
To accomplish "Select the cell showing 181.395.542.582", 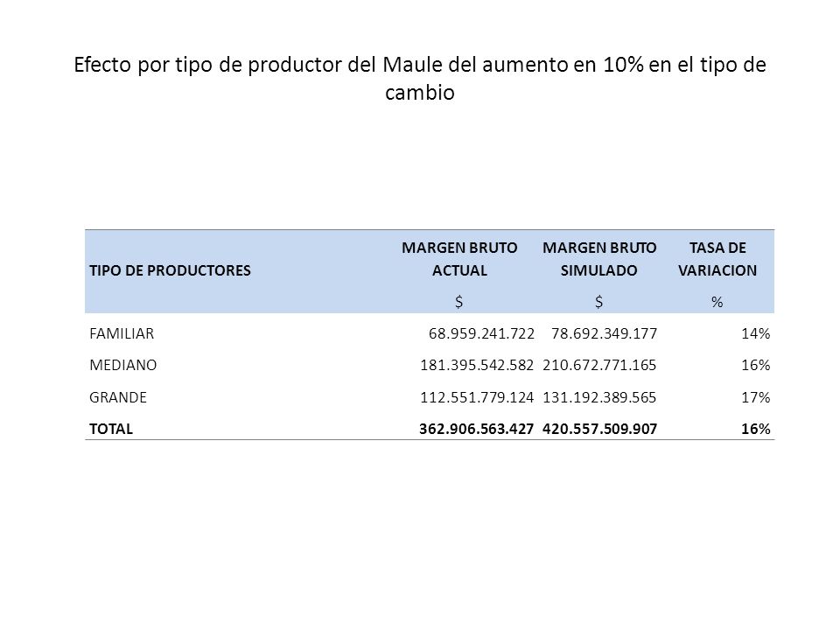I will [477, 366].
